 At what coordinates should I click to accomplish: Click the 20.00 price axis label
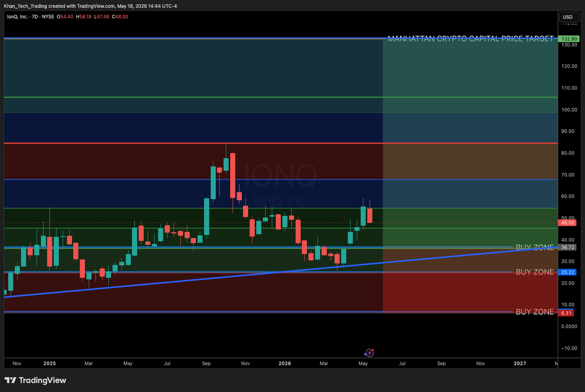pos(568,283)
